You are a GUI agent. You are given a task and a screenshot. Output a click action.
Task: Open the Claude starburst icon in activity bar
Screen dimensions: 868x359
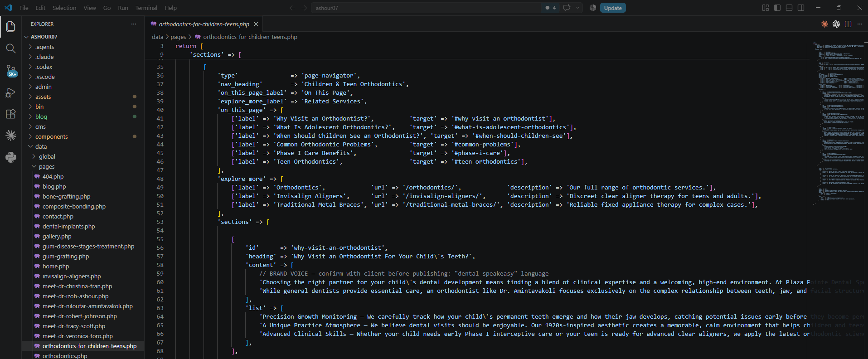pyautogui.click(x=11, y=136)
